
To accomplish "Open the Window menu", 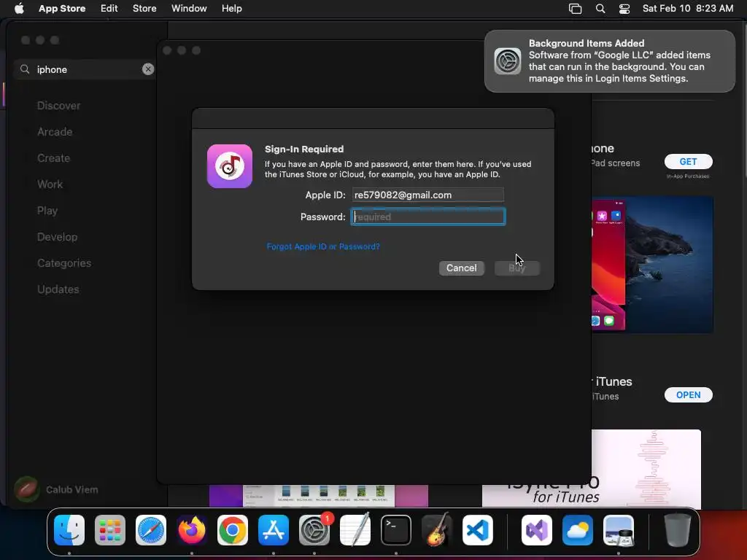I will coord(189,8).
